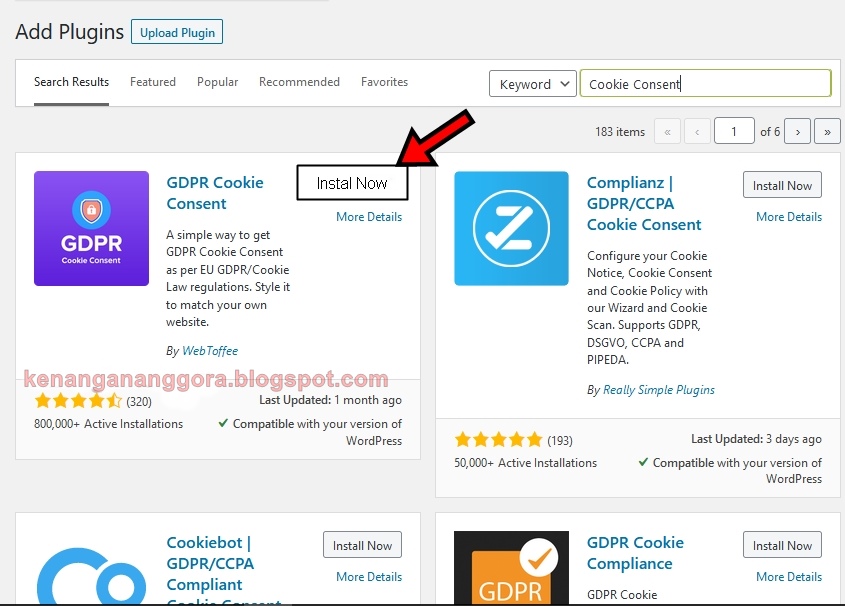845x606 pixels.
Task: Click the disabled previous page arrow
Action: (697, 131)
